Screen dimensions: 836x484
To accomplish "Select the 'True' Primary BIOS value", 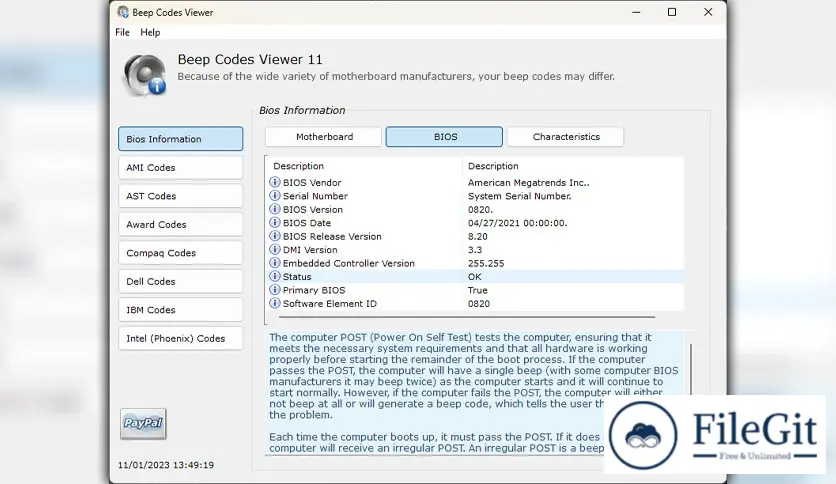I will (x=477, y=290).
